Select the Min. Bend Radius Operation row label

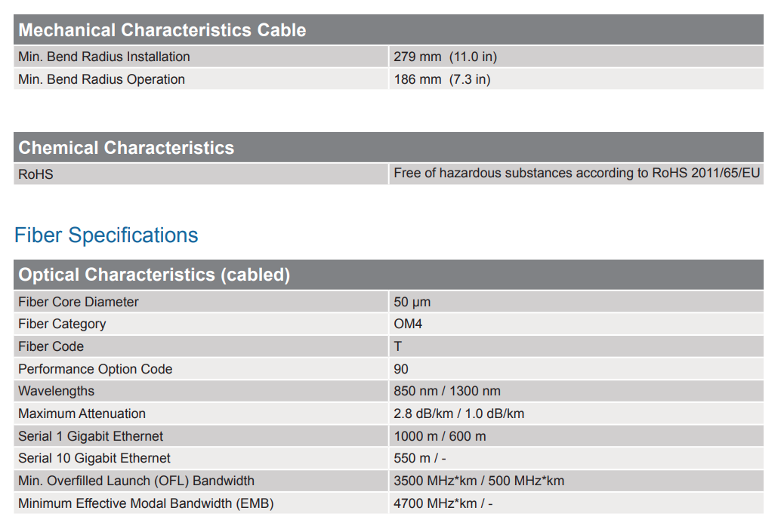pyautogui.click(x=101, y=79)
